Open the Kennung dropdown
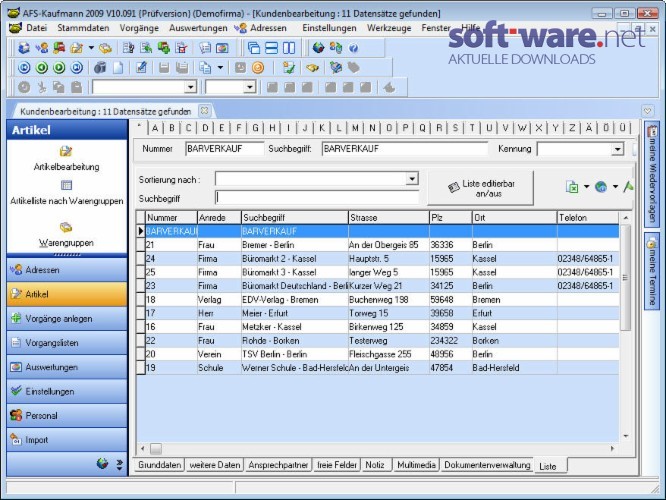 coord(617,149)
